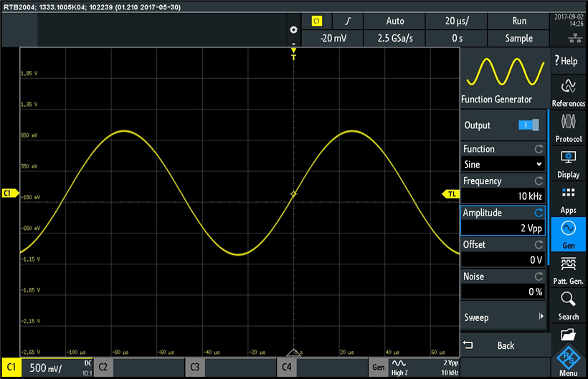
Task: Click the -20 mV trigger level field
Action: click(332, 38)
